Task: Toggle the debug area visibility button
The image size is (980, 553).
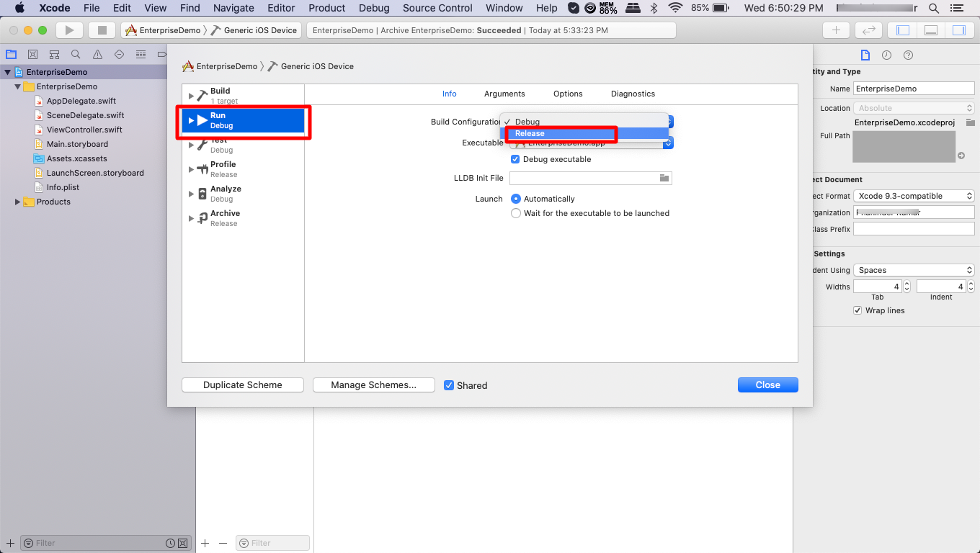Action: point(931,30)
